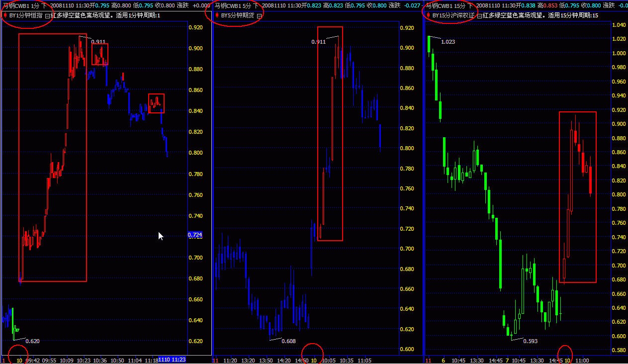Click the BY15分沪深权证 indicator name
The width and height of the screenshot is (628, 364).
[453, 15]
